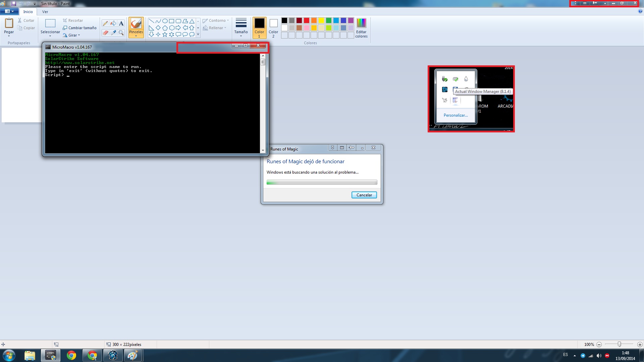Select the Fill with color bucket tool
Image resolution: width=644 pixels, height=362 pixels.
(x=113, y=23)
